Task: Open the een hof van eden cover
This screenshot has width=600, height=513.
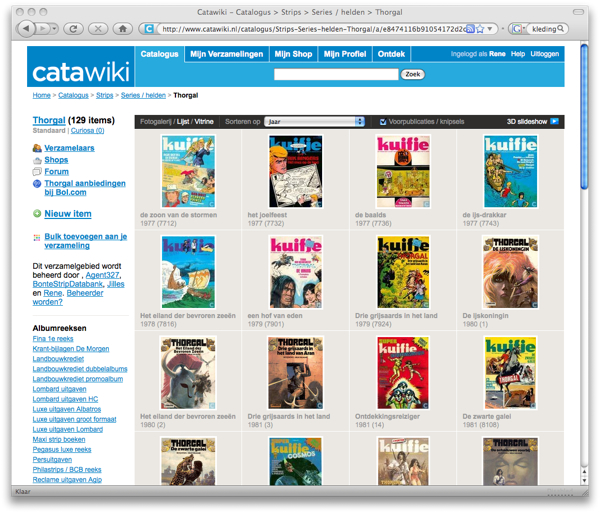Action: (296, 272)
